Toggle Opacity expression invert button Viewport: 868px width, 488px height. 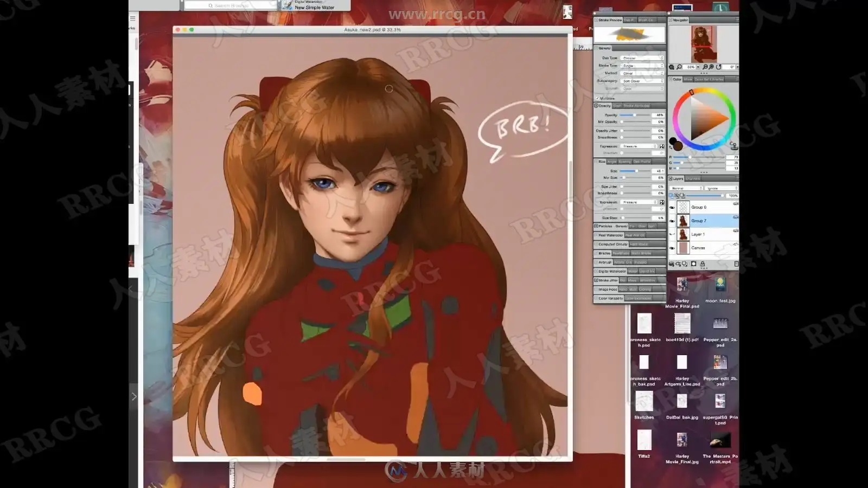tap(662, 146)
